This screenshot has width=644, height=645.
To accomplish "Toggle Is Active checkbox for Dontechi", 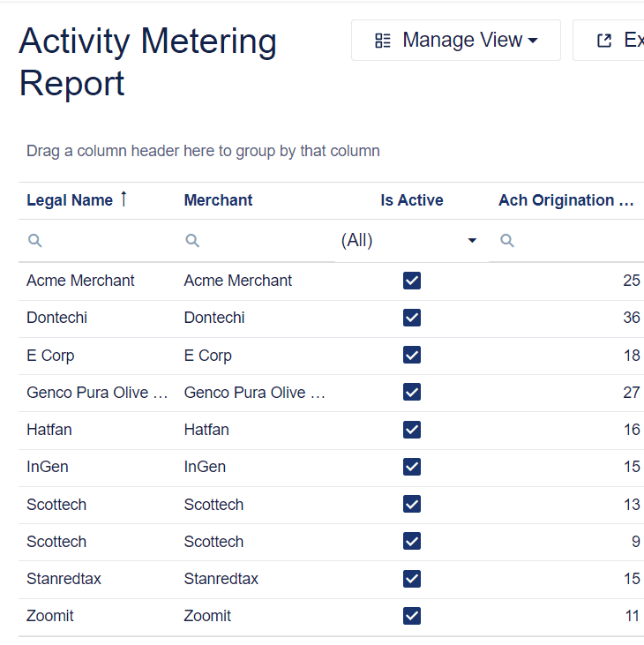I will (x=412, y=318).
